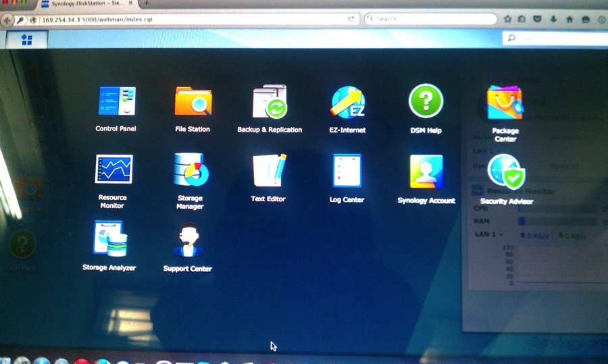
Task: Open browser downloads arrow
Action: coord(553,19)
